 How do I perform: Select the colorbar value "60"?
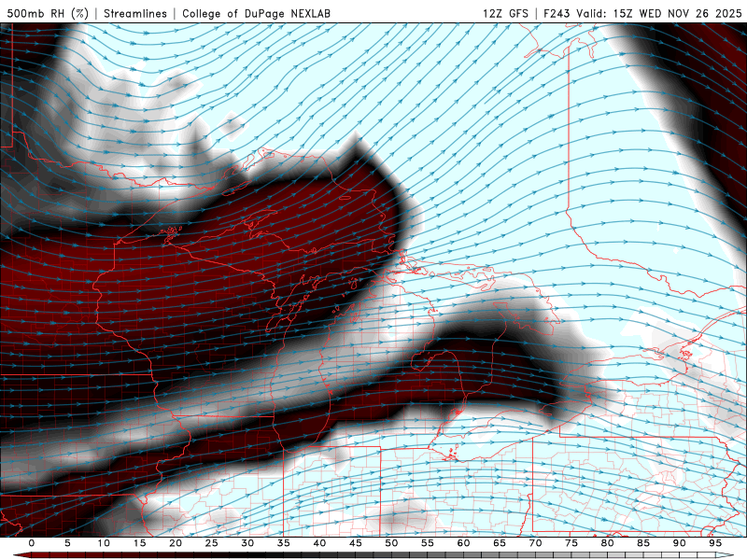463,543
